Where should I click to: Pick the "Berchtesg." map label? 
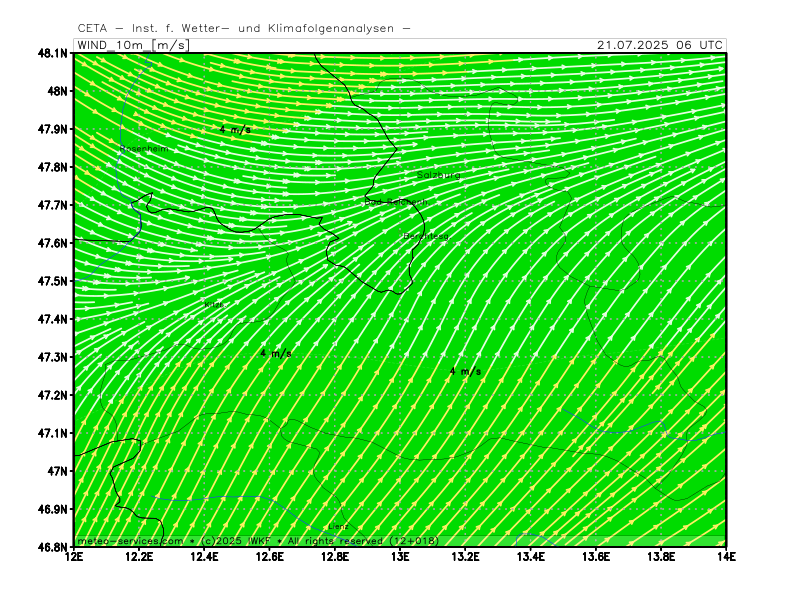427,236
